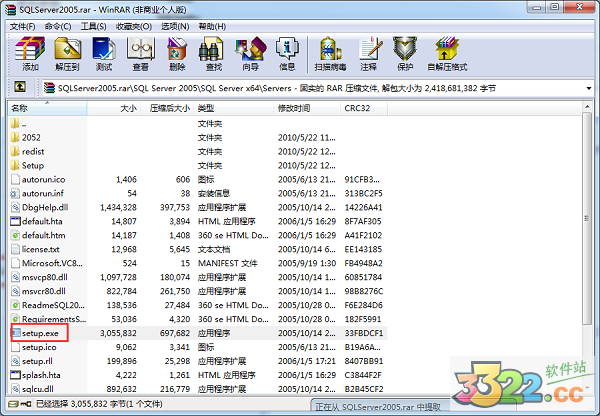Select the Microsoft.VC8... manifest file
The image size is (600, 416).
pyautogui.click(x=52, y=263)
